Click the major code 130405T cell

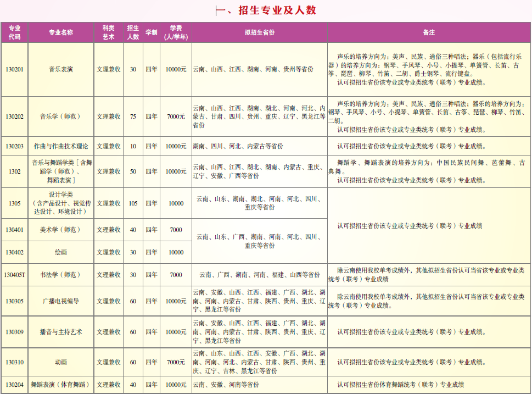pyautogui.click(x=14, y=275)
